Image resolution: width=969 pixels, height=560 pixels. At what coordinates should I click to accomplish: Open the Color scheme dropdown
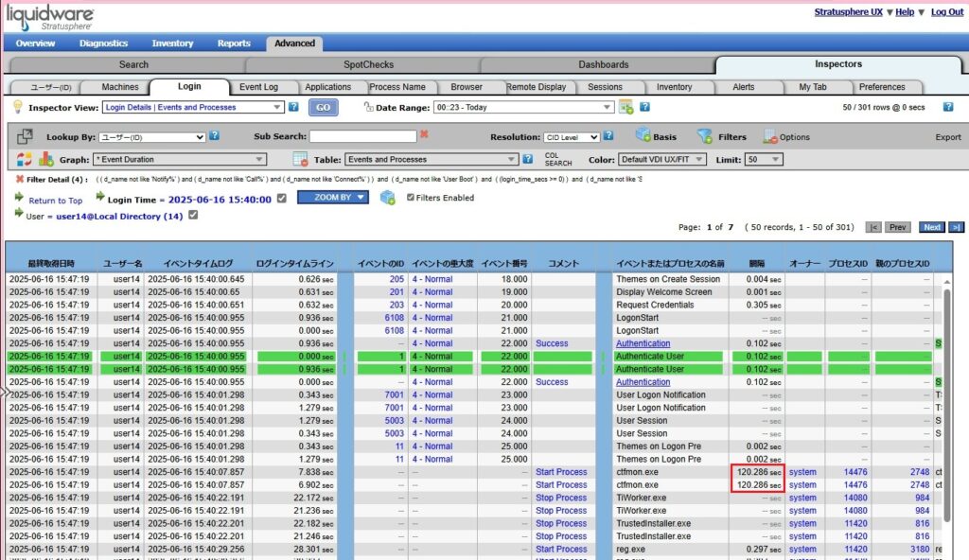click(661, 160)
